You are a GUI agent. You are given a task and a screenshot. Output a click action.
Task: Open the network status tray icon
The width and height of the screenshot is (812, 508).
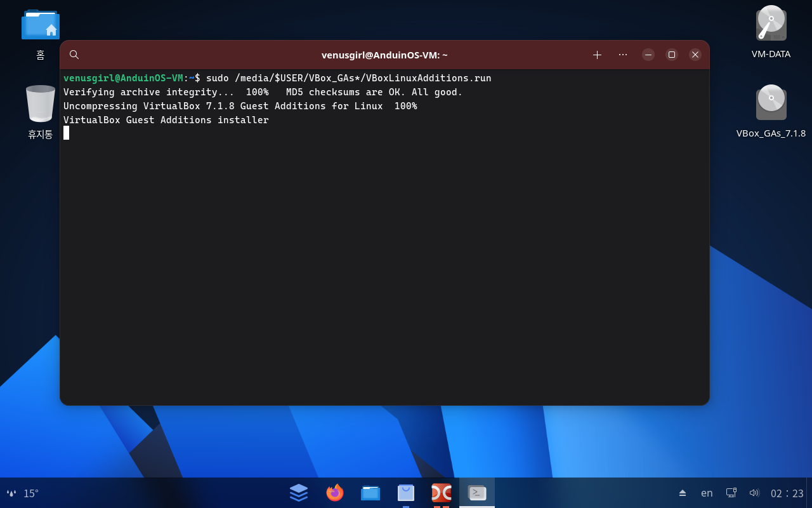[731, 493]
